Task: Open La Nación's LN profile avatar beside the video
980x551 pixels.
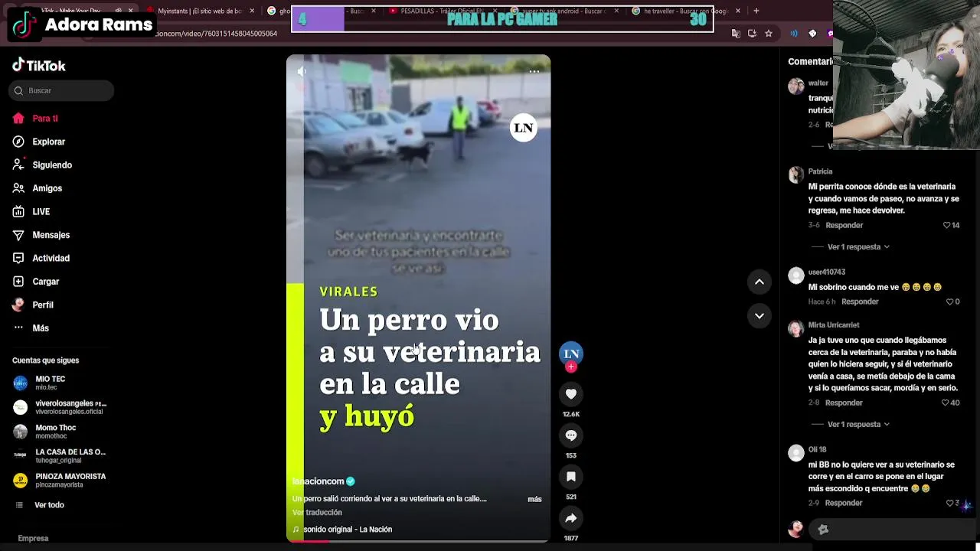Action: (x=571, y=354)
